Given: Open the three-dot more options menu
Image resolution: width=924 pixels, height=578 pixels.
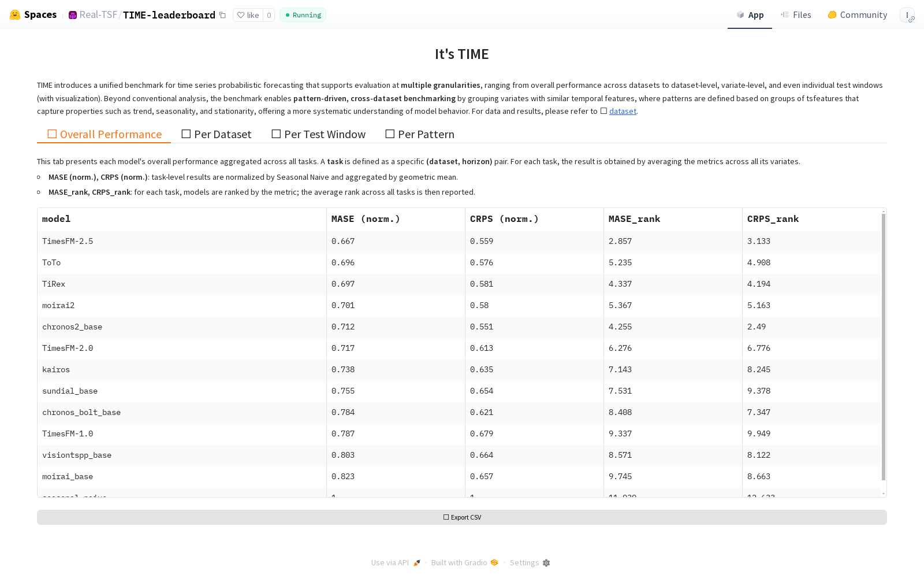Looking at the screenshot, I should pos(907,15).
